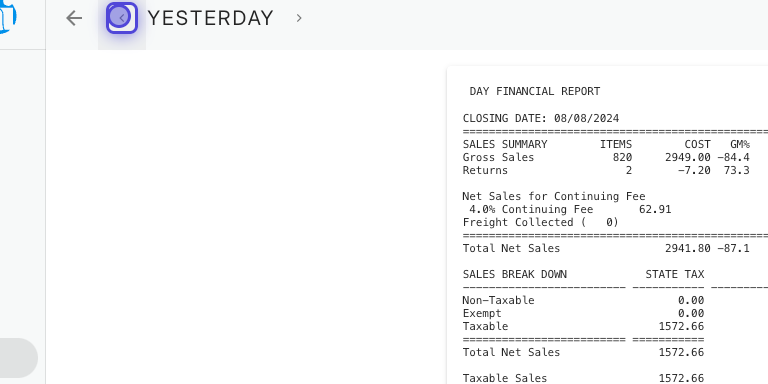Viewport: 768px width, 384px height.
Task: Click the Exempt row
Action: pyautogui.click(x=583, y=313)
